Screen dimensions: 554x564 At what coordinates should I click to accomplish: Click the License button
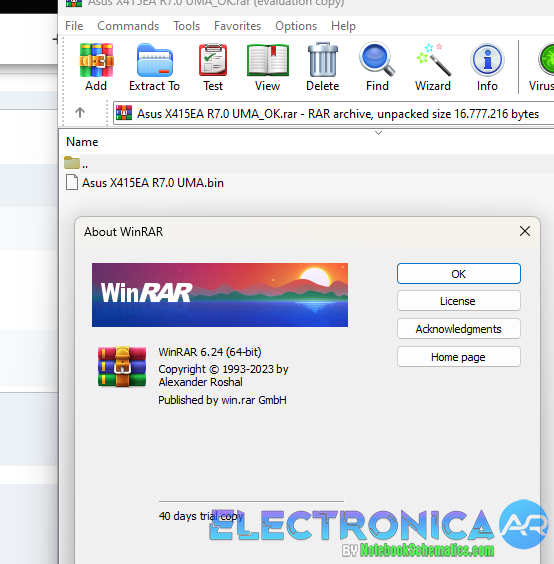click(x=459, y=301)
